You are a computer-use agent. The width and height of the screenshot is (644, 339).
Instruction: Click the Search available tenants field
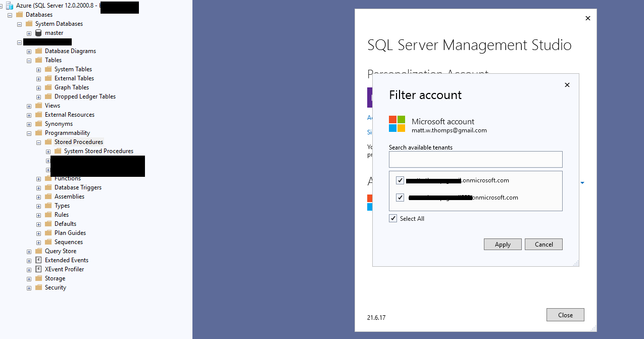(x=475, y=159)
